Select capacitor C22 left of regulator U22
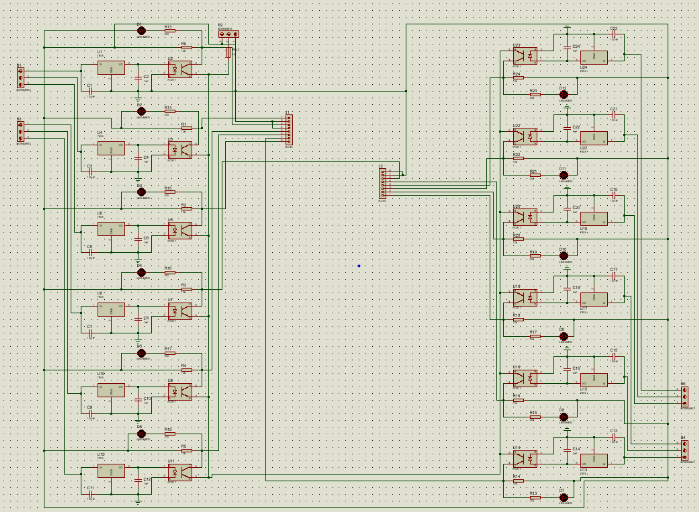 click(567, 127)
